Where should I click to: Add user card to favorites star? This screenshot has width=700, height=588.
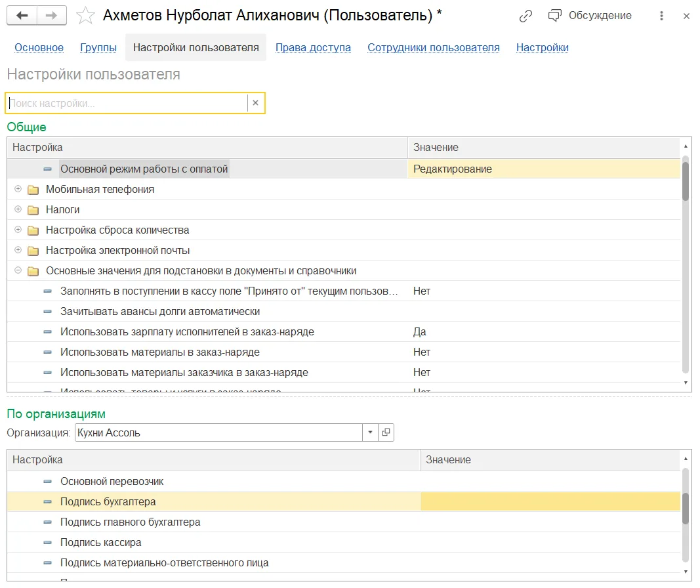(x=85, y=16)
